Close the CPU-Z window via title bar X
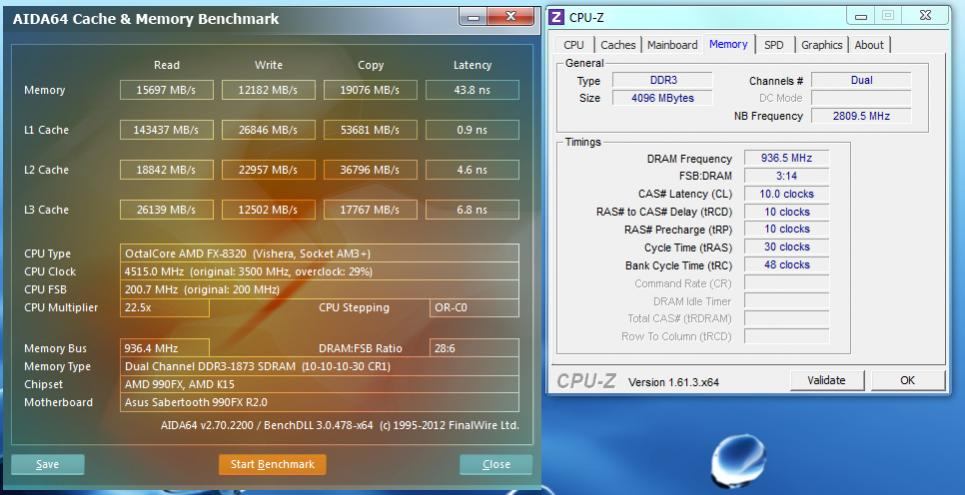The image size is (965, 495). 925,16
